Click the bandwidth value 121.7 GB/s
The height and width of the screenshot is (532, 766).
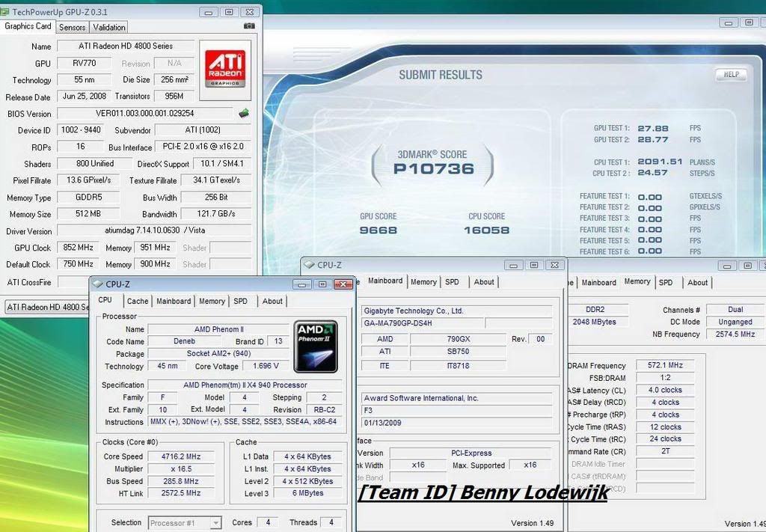[x=216, y=214]
